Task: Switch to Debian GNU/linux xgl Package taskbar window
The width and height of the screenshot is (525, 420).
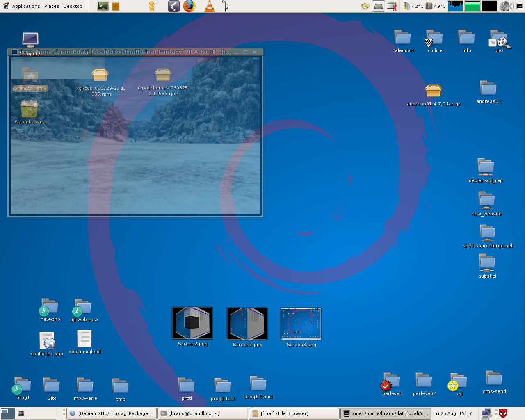Action: 111,413
